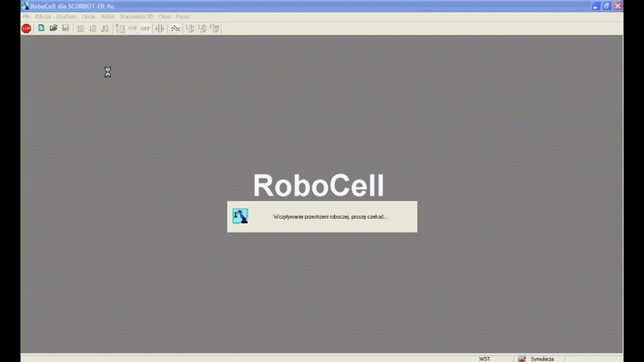
Task: Open the Plik menu
Action: click(27, 16)
